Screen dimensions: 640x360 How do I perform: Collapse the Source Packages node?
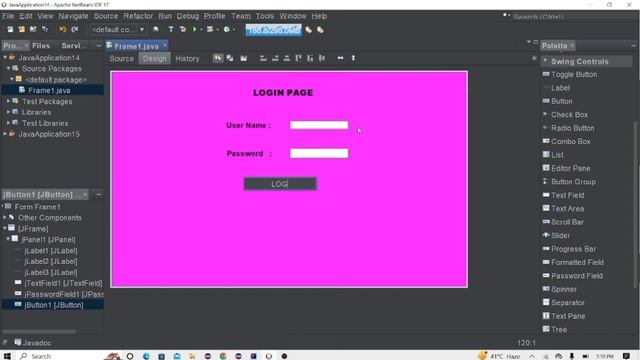(x=9, y=68)
